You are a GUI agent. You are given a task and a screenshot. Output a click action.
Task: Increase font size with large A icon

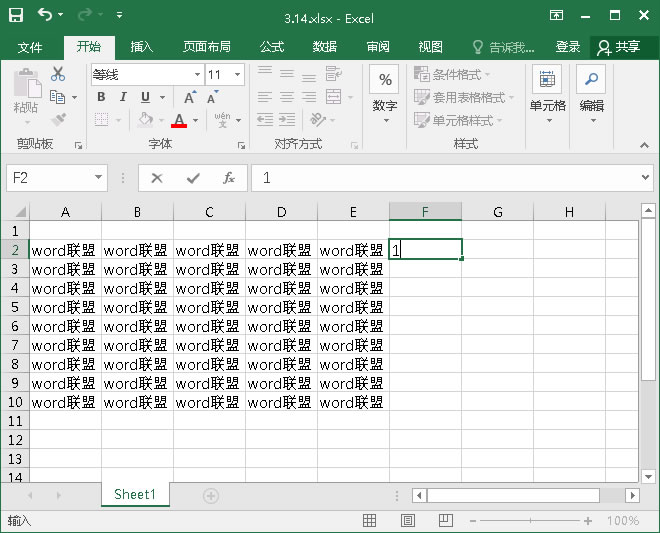[190, 97]
